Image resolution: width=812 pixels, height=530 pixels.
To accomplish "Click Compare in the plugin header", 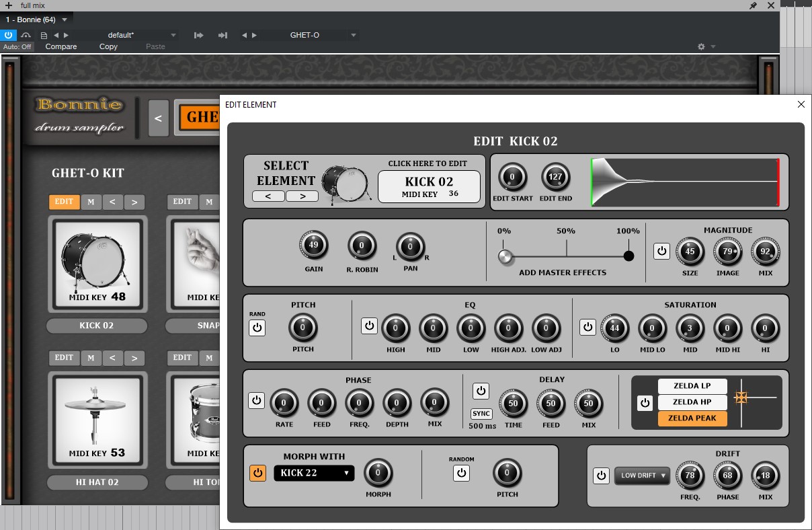I will 61,47.
